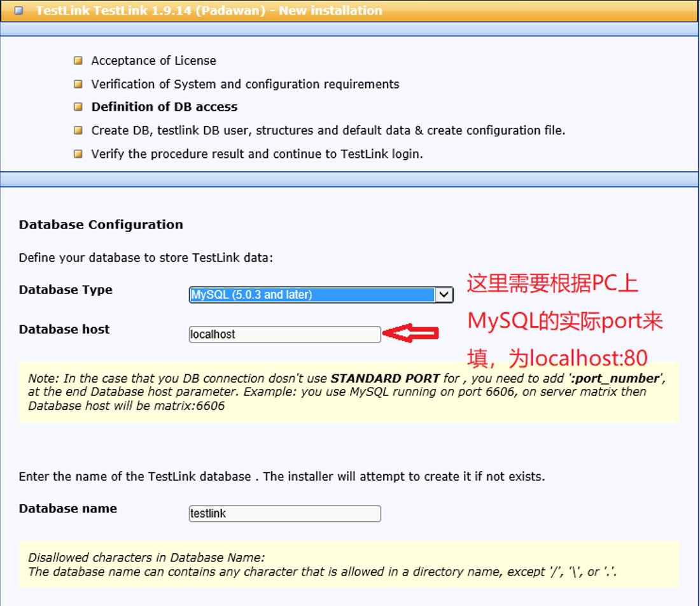The image size is (700, 606).
Task: Click the 'Database name' label
Action: click(x=68, y=509)
